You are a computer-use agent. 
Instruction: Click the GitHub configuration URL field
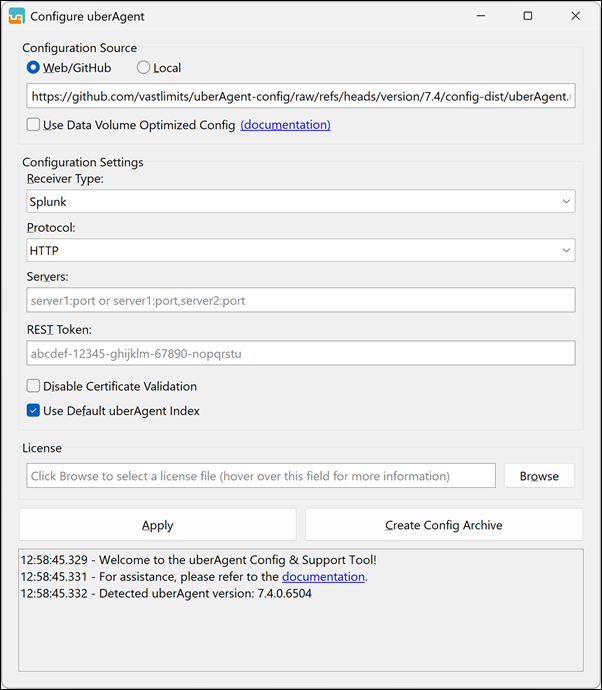(300, 96)
